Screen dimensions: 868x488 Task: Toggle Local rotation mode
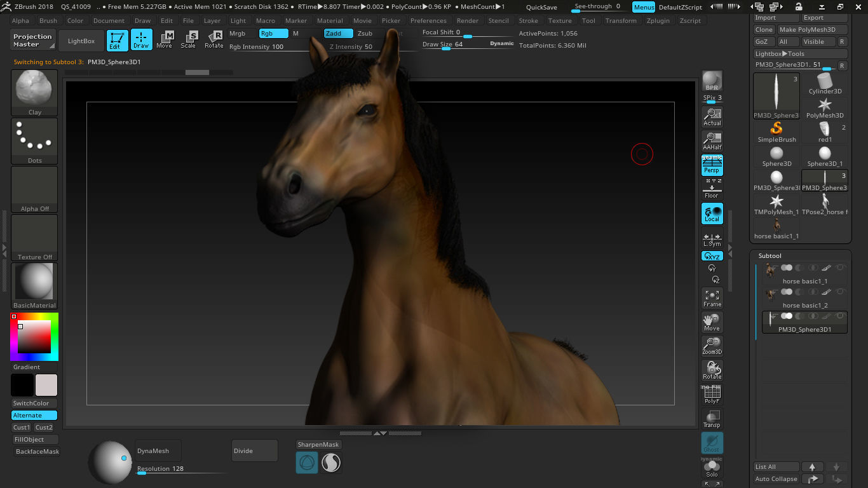point(712,213)
